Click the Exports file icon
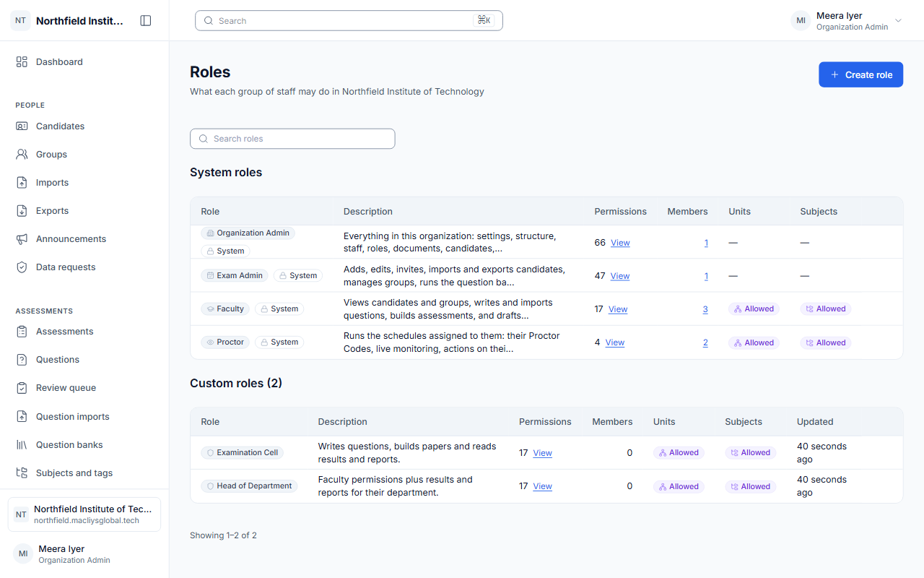 22,211
